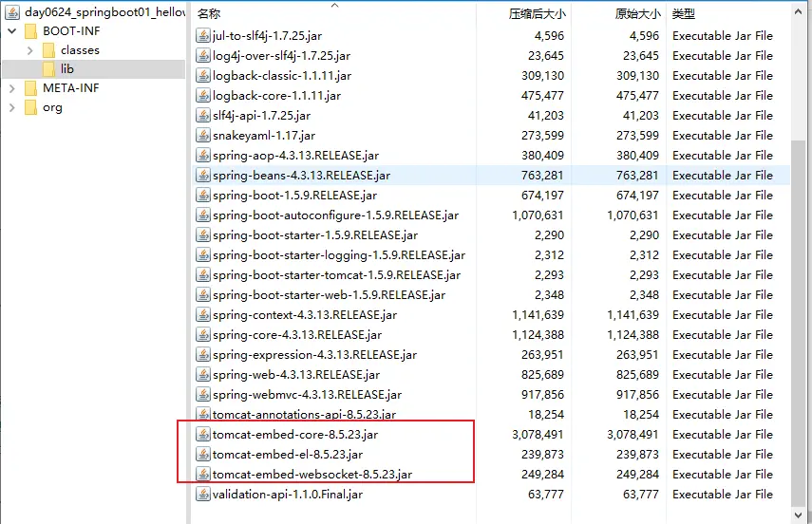
Task: Click the jar icon beside tomcat-embed-core-8.5.23.jar
Action: point(202,435)
